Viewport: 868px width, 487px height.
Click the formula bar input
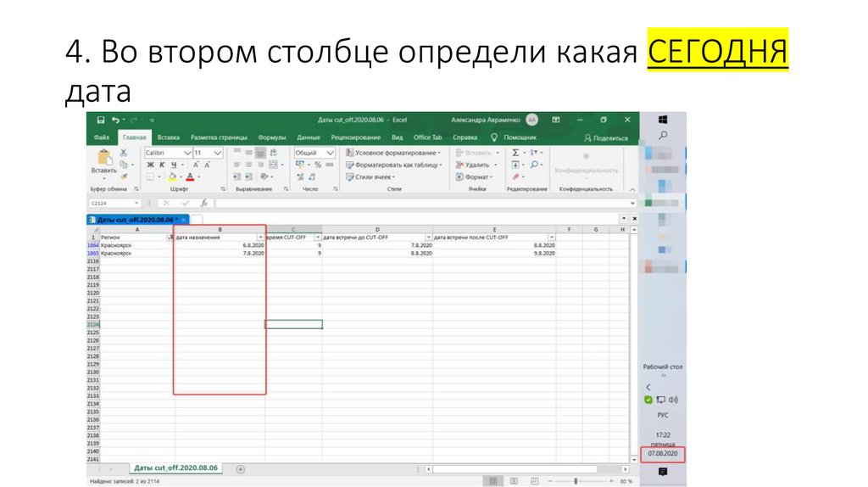tap(424, 204)
